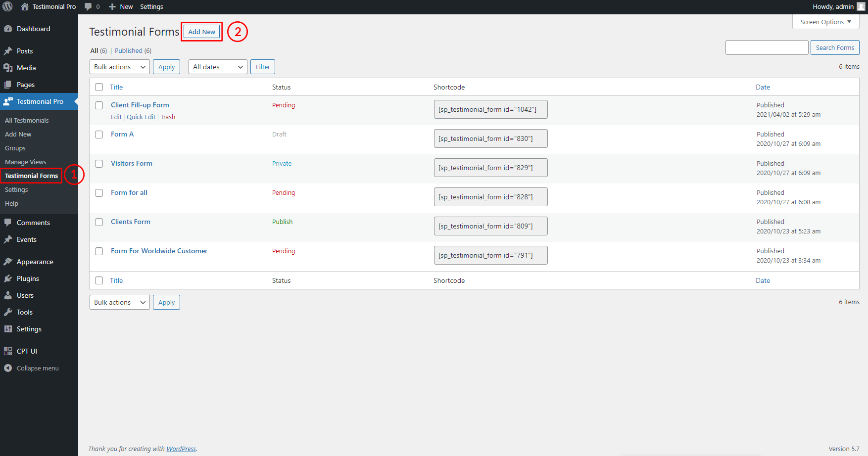868x456 pixels.
Task: Open Appearance via its paintbrush icon
Action: [x=8, y=262]
